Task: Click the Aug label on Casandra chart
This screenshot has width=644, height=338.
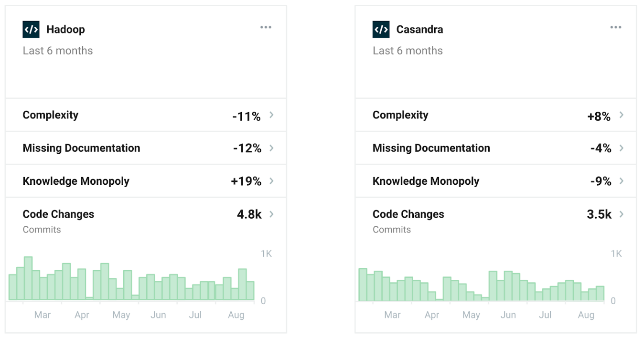Action: click(586, 315)
